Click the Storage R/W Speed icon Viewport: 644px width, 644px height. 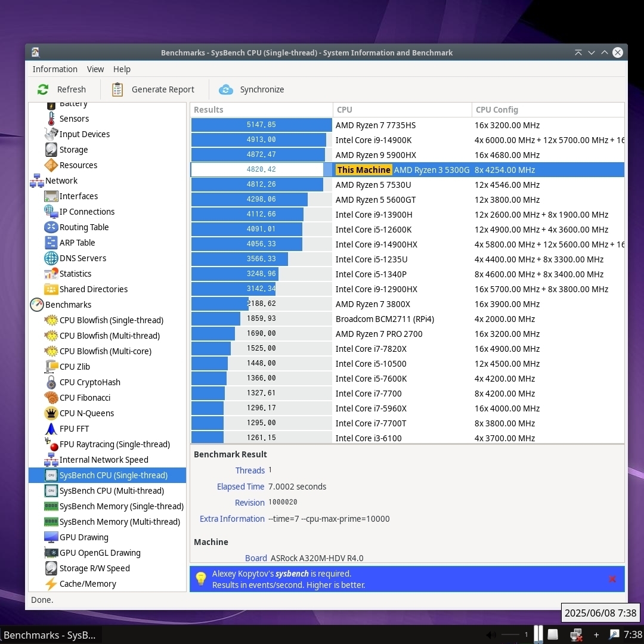[51, 568]
